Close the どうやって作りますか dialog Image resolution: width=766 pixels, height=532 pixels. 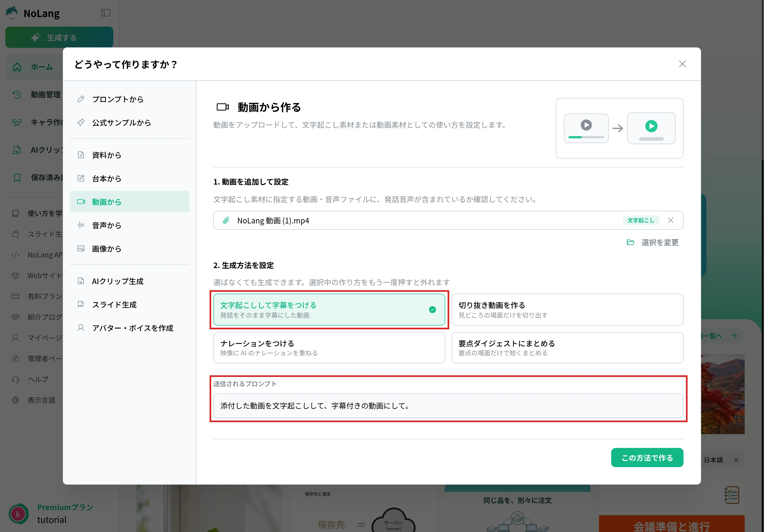682,64
